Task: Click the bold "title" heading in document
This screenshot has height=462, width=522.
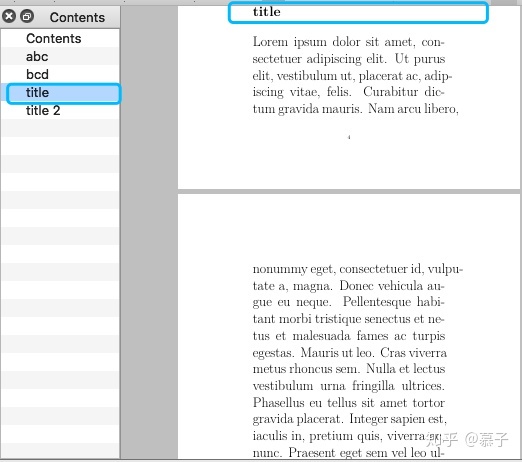Action: 267,12
